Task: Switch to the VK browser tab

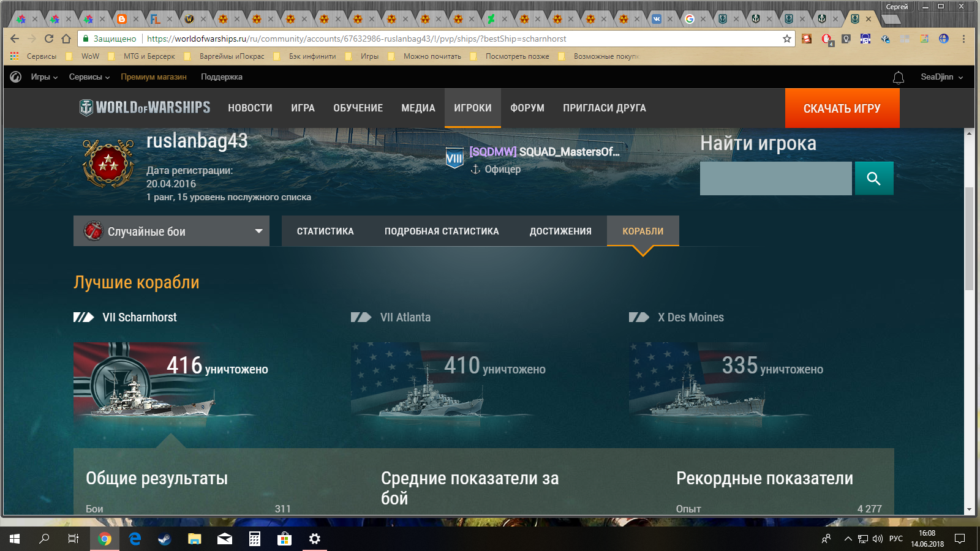Action: [x=657, y=19]
